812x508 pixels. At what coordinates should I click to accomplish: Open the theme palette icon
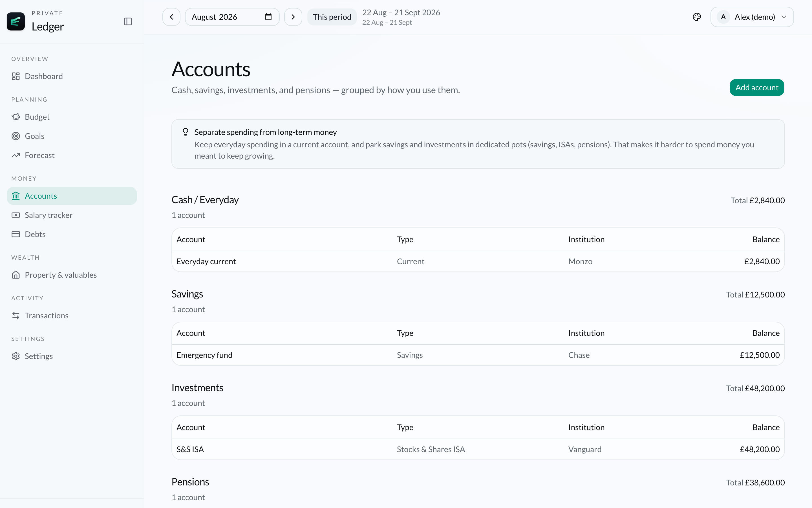click(697, 17)
